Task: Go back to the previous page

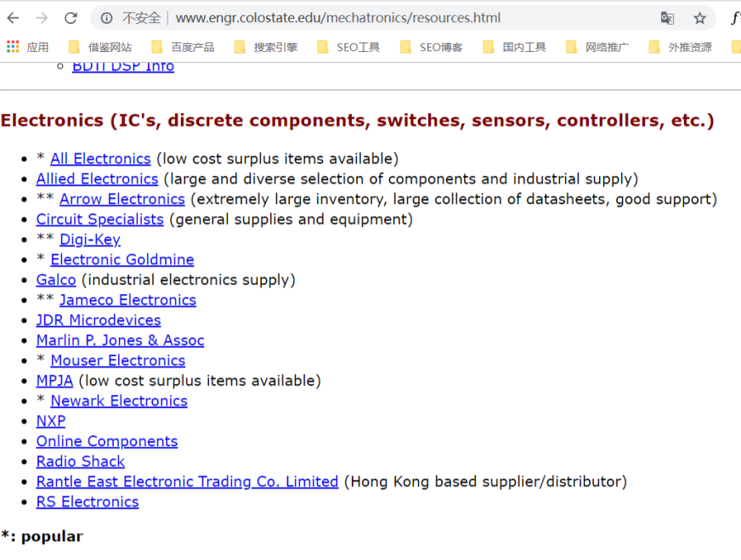Action: [x=14, y=18]
